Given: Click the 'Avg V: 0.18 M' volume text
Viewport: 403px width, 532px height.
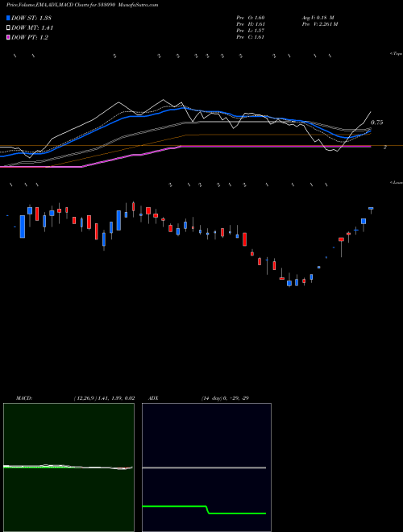Looking at the screenshot, I should tap(318, 18).
